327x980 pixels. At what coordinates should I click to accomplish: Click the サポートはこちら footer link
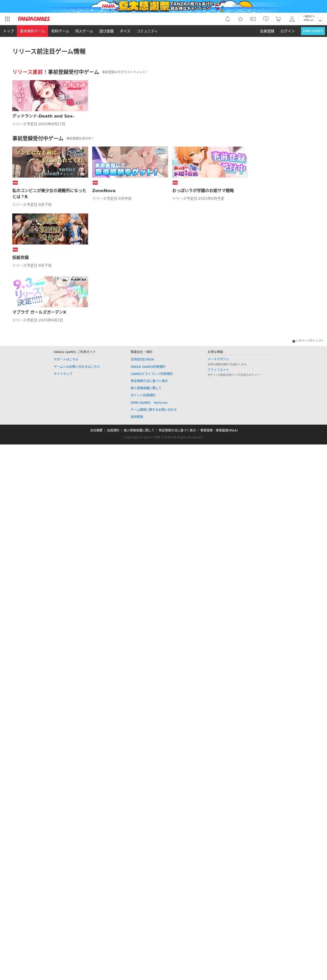[x=66, y=359]
